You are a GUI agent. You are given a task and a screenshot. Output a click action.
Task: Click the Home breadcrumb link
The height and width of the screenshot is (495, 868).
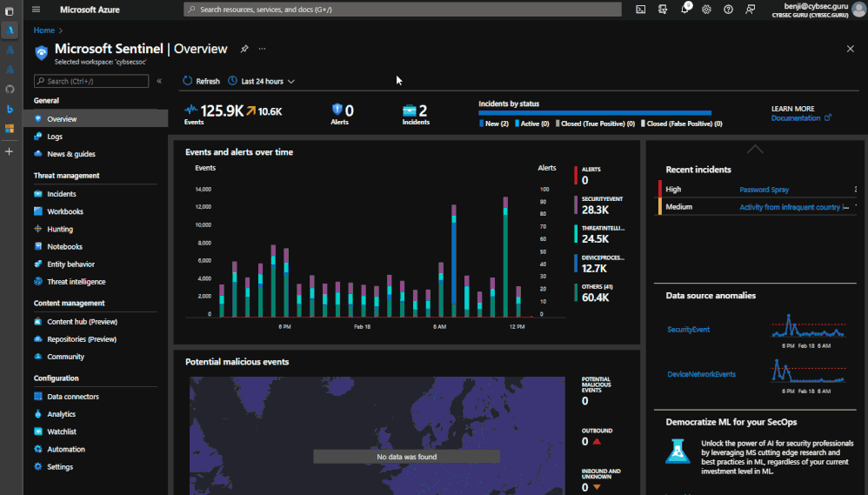(43, 30)
